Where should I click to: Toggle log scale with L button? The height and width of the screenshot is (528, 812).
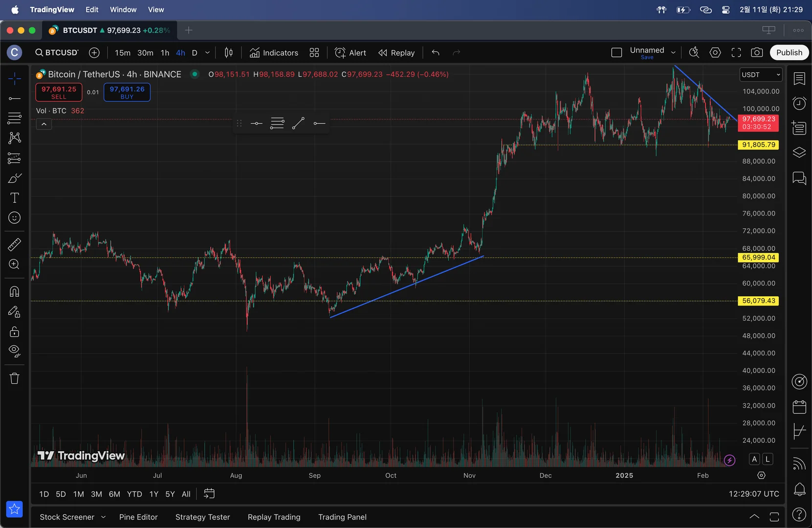click(768, 459)
